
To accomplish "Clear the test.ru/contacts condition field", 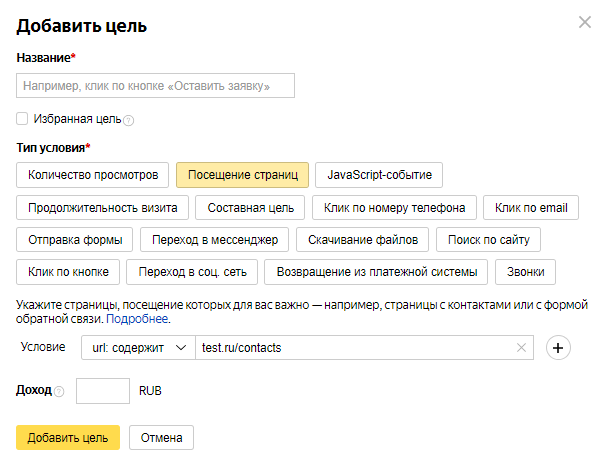I will point(520,348).
